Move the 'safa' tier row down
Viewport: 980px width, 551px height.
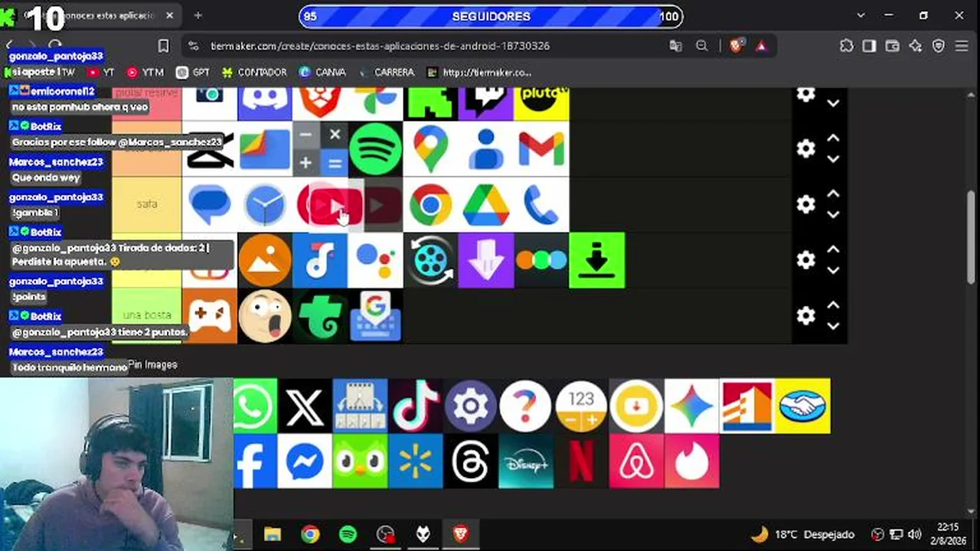click(833, 215)
